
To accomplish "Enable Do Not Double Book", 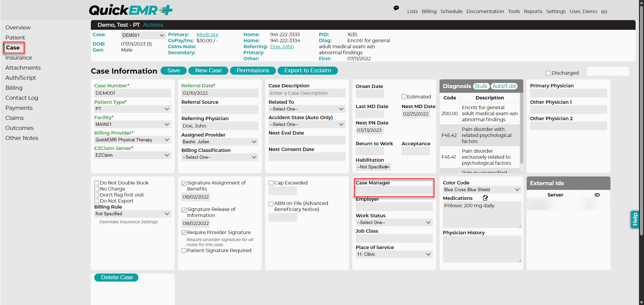I will coord(97,183).
